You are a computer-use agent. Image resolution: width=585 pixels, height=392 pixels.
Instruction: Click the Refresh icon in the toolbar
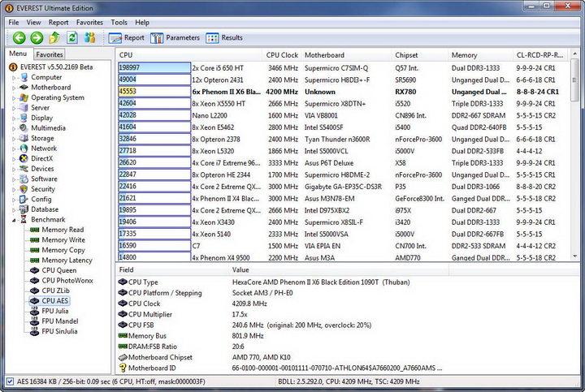tap(72, 37)
